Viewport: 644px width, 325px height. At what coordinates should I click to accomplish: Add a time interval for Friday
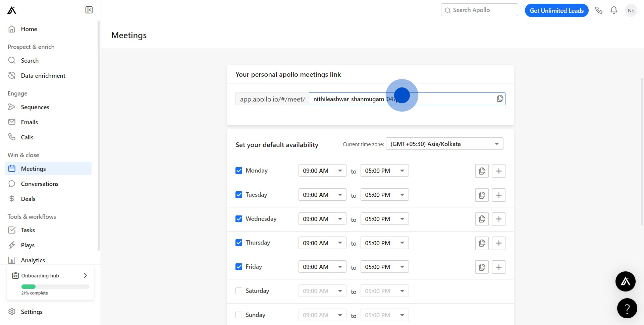[499, 267]
